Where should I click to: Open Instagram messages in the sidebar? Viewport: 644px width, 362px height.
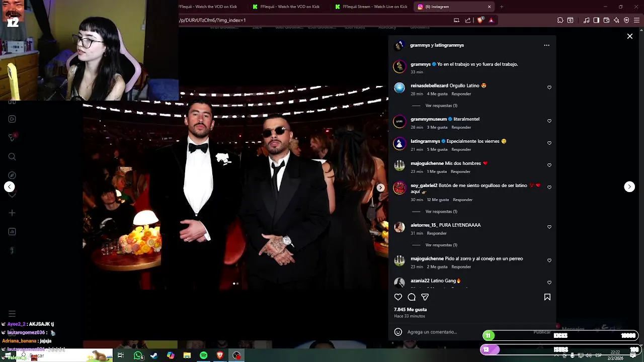[12, 137]
